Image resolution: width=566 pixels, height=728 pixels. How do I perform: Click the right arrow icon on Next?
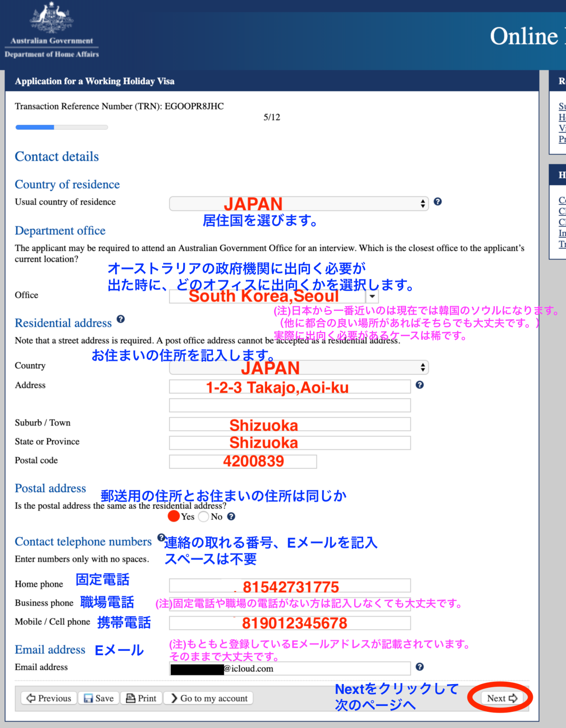pos(513,698)
